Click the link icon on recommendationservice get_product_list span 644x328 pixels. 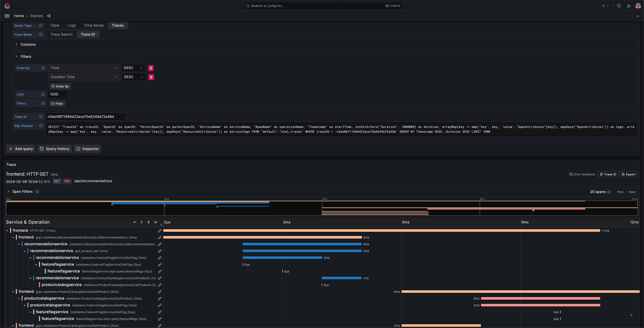pyautogui.click(x=159, y=251)
